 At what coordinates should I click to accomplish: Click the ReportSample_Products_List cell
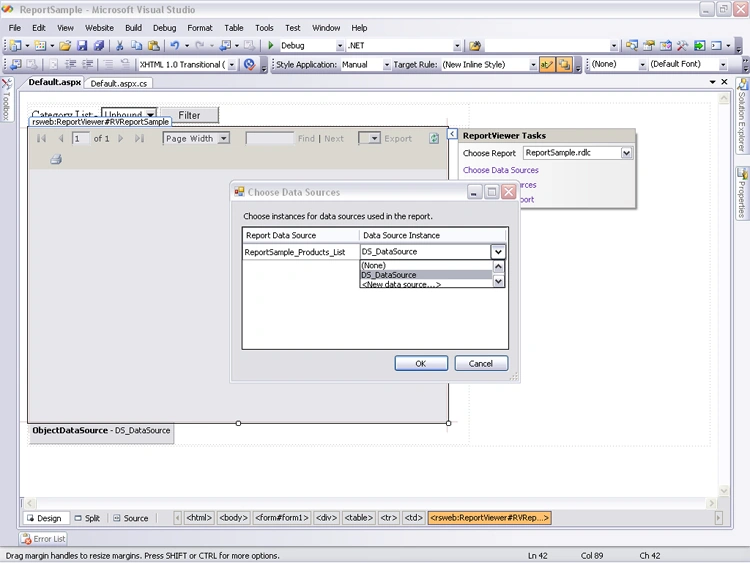pyautogui.click(x=300, y=252)
